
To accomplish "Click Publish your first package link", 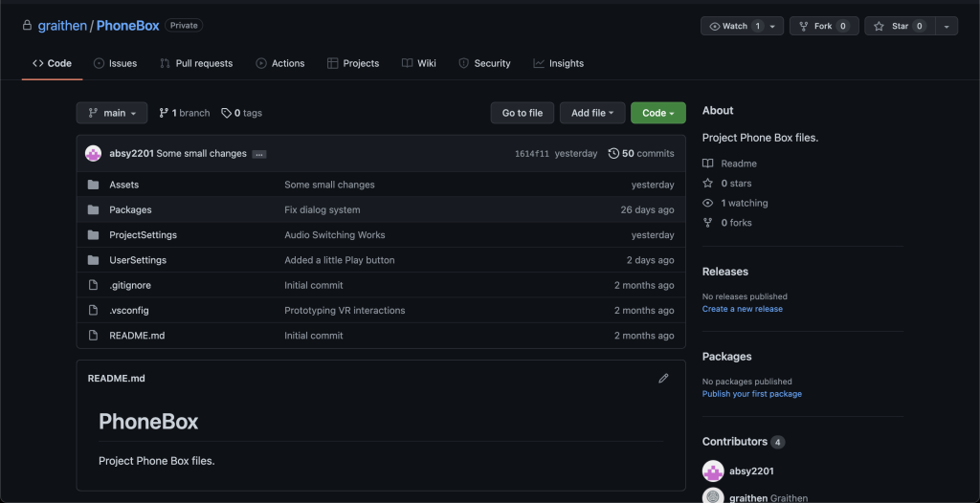I will point(752,394).
